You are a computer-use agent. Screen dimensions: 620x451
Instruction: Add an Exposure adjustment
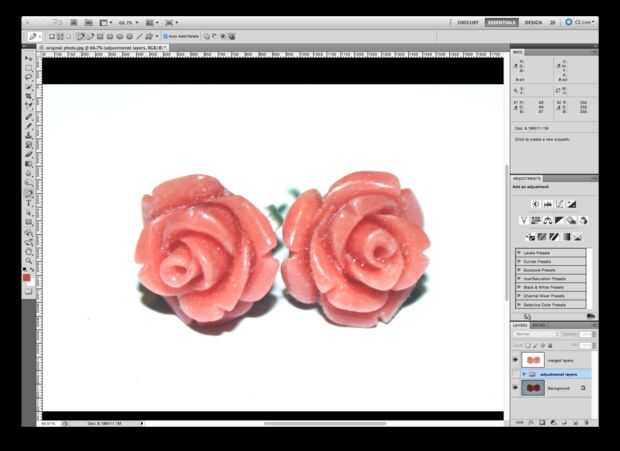[x=571, y=204]
